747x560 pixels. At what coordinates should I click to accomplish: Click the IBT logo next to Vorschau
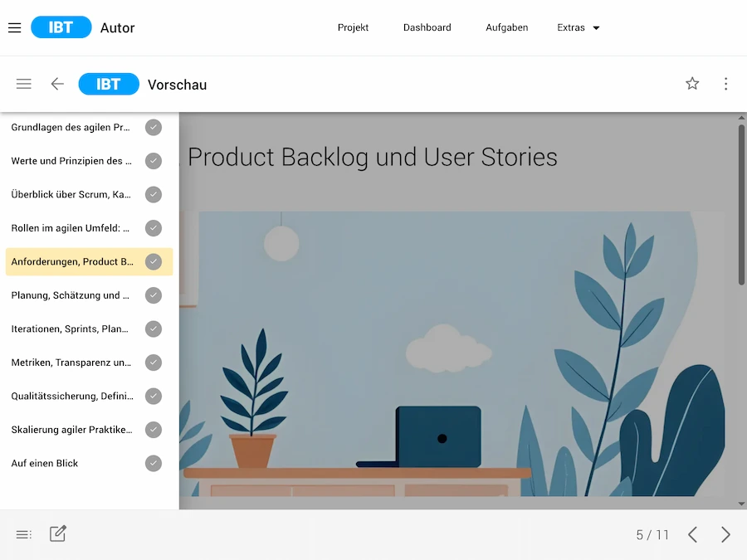coord(109,85)
